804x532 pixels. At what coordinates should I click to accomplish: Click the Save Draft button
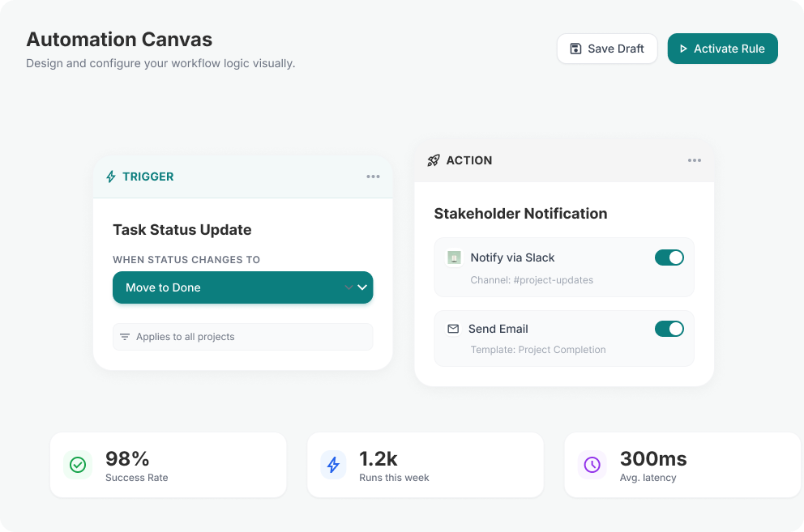[607, 49]
